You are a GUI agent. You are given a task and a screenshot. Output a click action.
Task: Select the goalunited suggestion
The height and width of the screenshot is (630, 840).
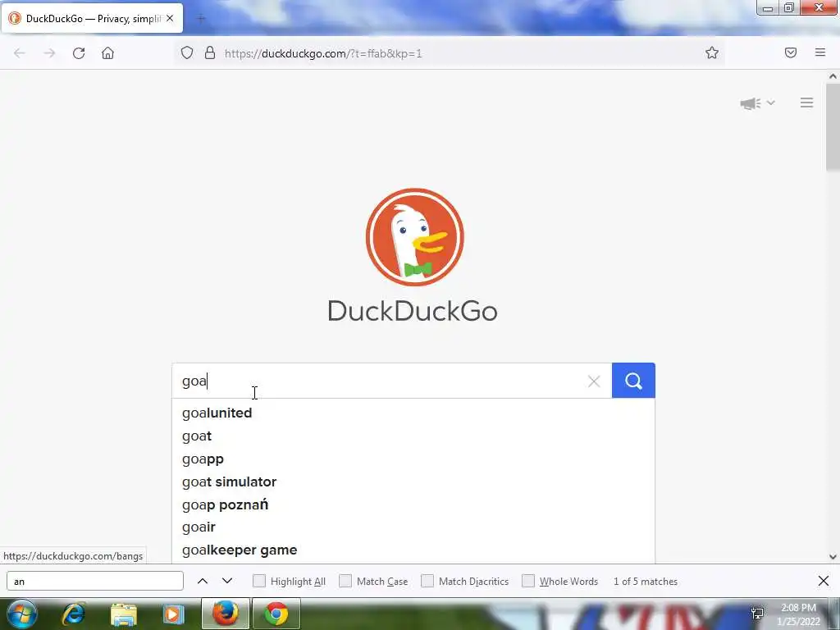pos(413,413)
